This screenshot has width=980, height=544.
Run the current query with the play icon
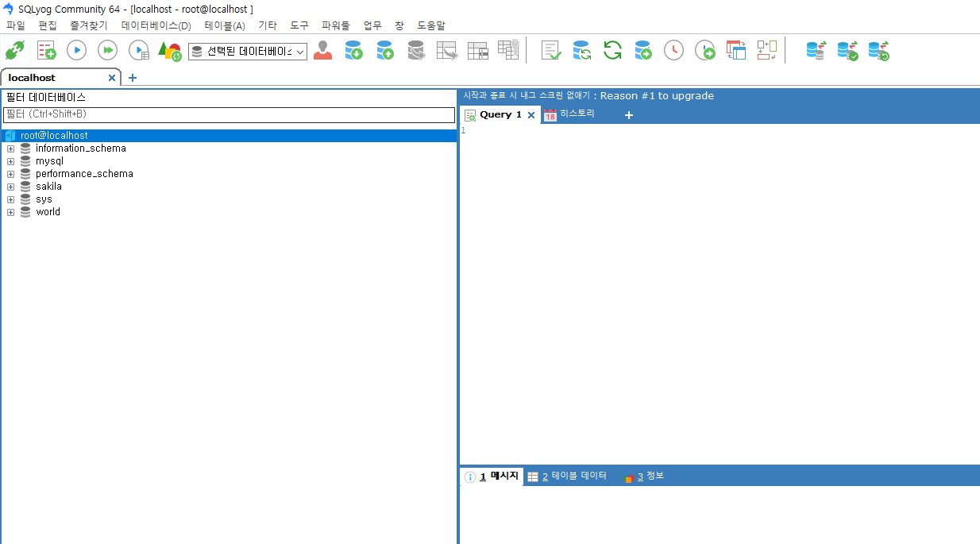(77, 51)
